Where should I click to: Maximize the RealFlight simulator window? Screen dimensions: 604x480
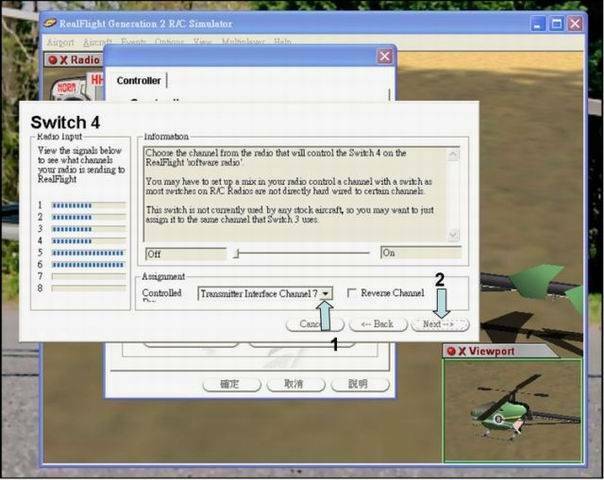pyautogui.click(x=556, y=24)
